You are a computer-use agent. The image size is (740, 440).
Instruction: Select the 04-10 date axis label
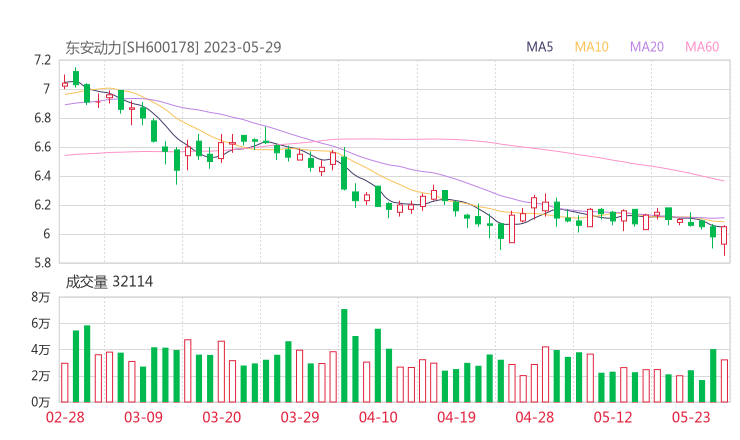coord(378,418)
